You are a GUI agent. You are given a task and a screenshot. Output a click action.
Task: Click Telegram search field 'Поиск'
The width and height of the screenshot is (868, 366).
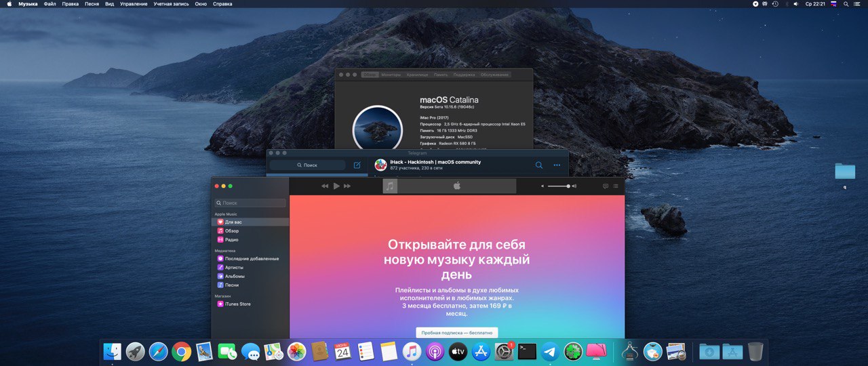tap(307, 165)
